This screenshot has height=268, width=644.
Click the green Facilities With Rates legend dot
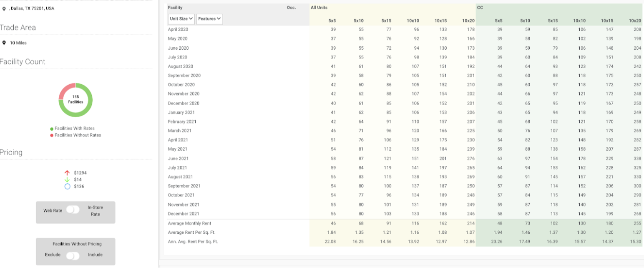coord(52,129)
